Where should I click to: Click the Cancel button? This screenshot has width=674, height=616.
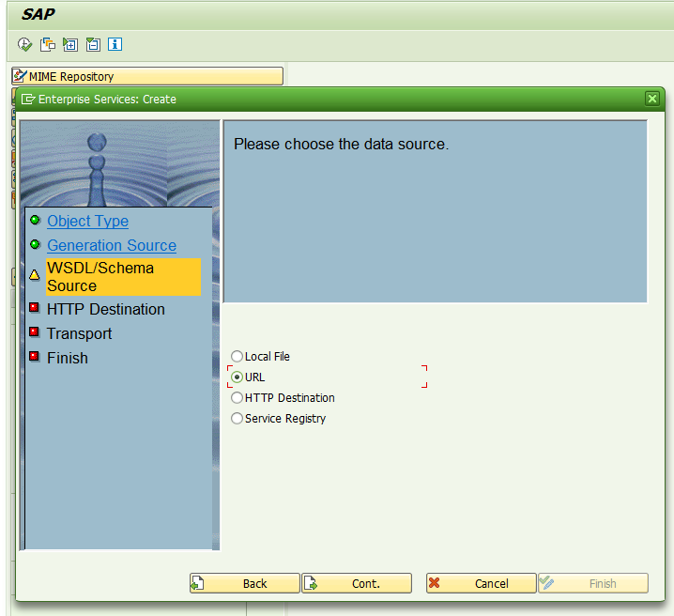click(481, 583)
